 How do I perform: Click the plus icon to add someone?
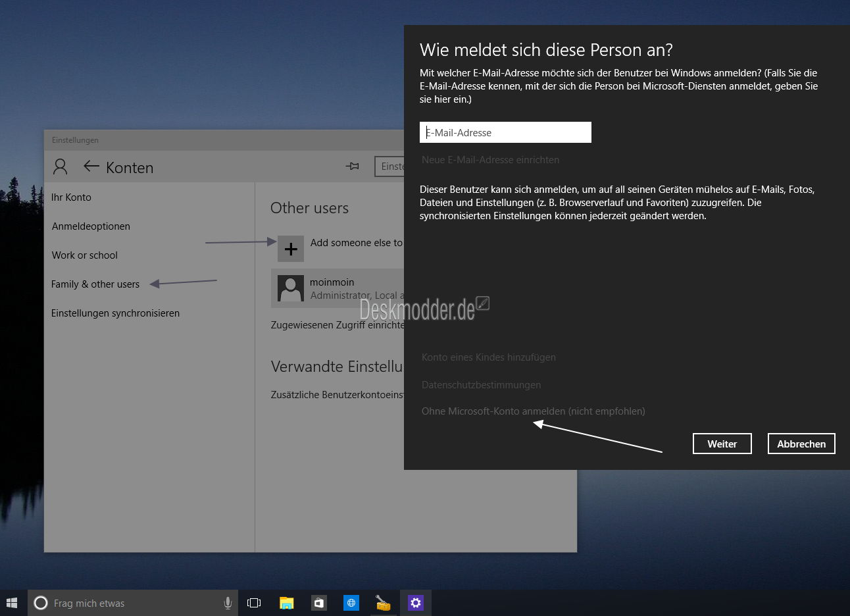(x=290, y=249)
